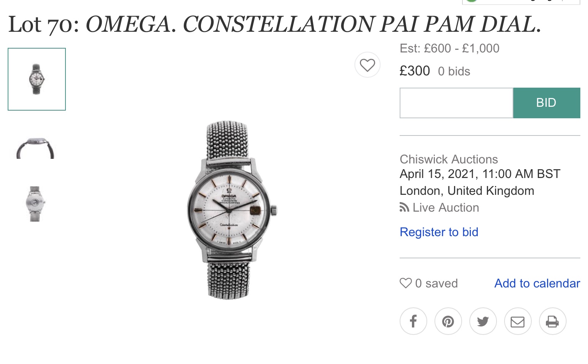588x364 pixels.
Task: Select the first watch front thumbnail
Action: [37, 79]
